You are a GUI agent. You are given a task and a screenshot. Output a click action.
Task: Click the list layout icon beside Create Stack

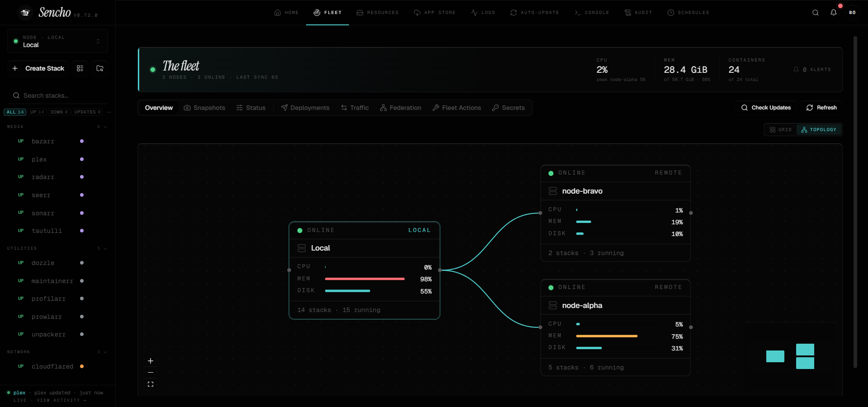(x=80, y=68)
